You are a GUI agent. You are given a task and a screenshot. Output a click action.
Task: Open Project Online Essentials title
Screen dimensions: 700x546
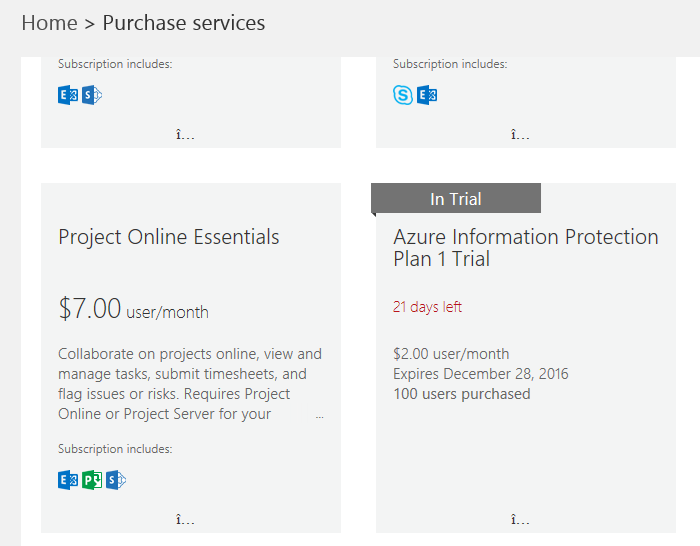(169, 237)
